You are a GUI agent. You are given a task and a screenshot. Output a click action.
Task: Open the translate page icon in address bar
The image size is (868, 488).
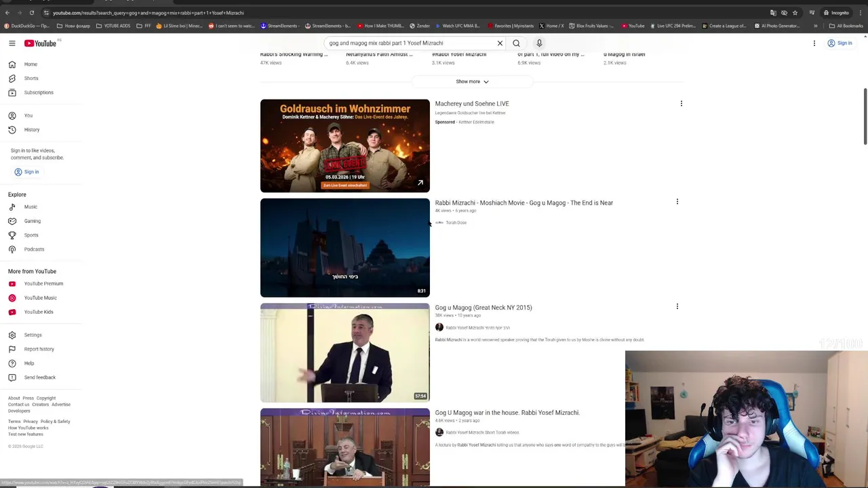click(x=773, y=13)
